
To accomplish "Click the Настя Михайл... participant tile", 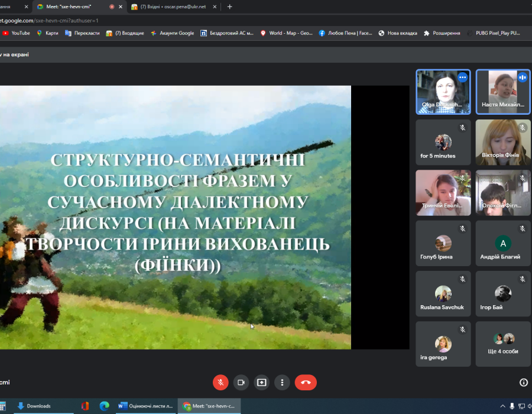I will coord(502,92).
